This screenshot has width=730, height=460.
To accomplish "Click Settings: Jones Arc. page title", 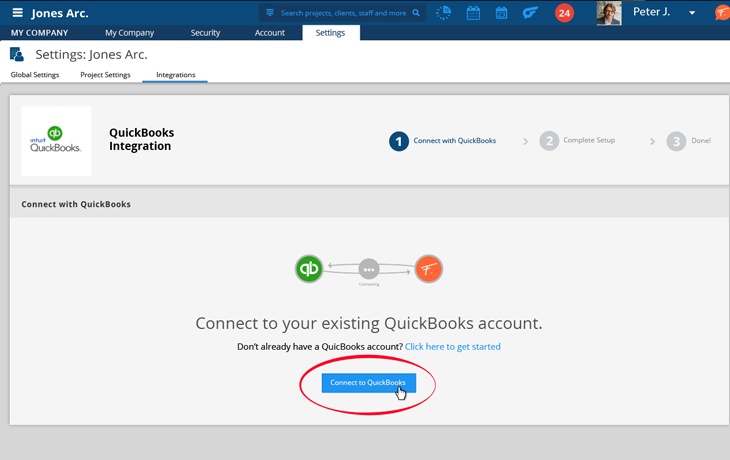I will tap(91, 54).
